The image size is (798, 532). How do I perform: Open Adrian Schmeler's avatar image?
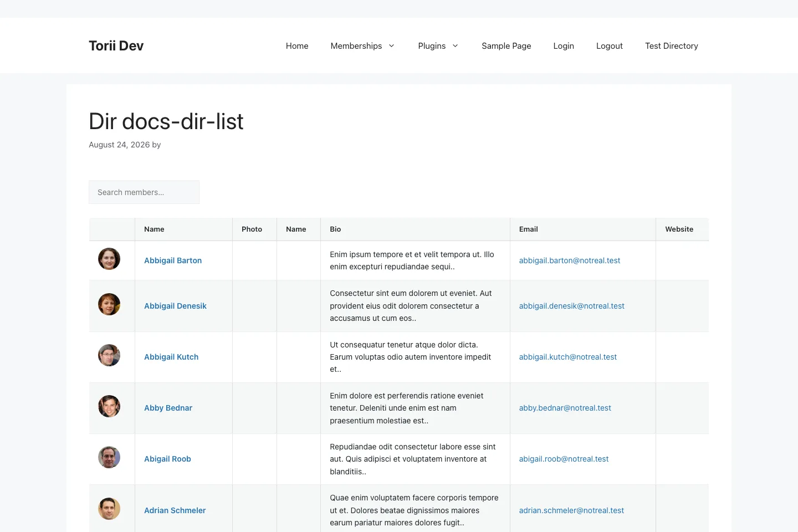point(109,509)
